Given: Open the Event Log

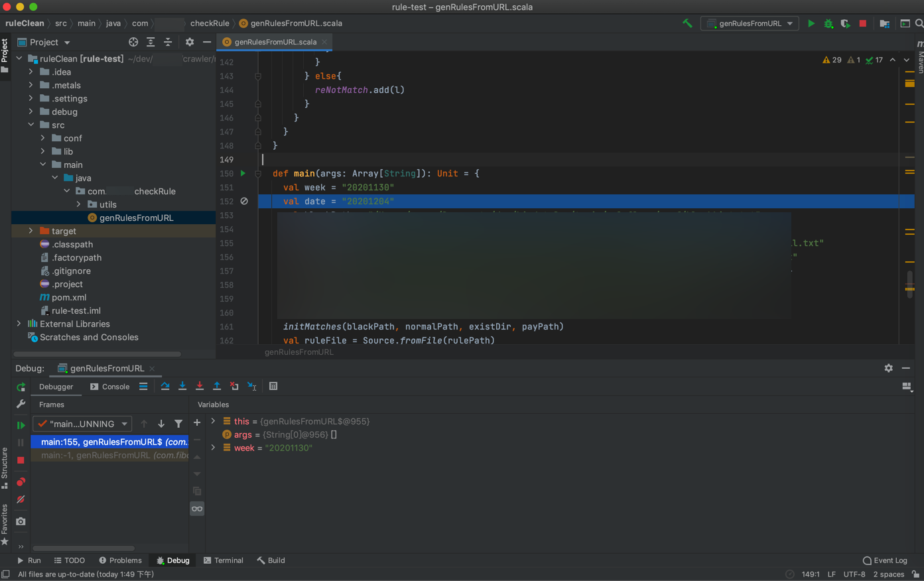Looking at the screenshot, I should point(885,560).
